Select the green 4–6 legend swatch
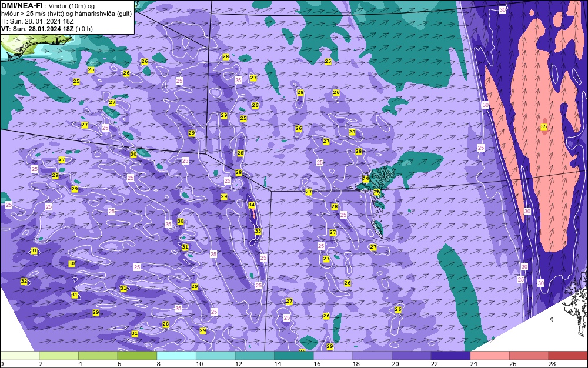Screen dimensions: 588x368 [98, 356]
